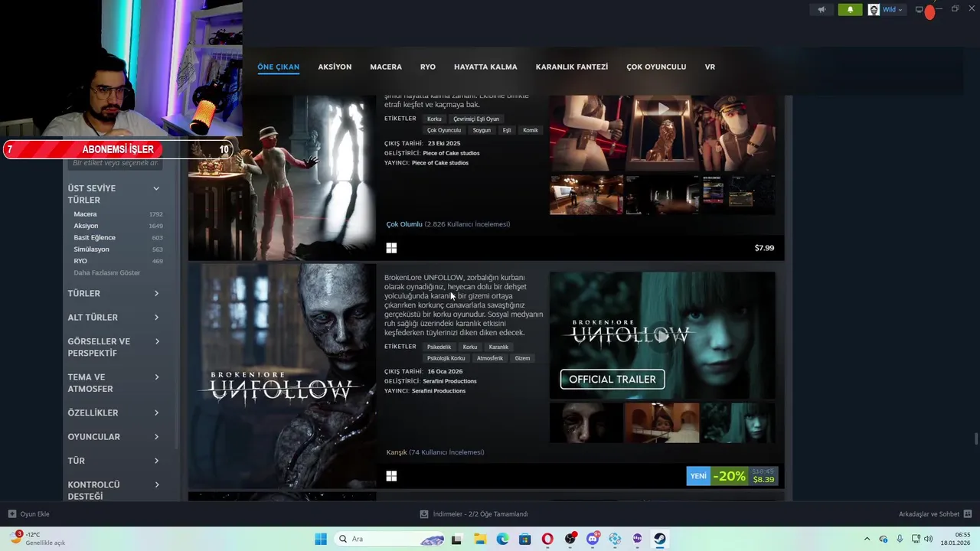This screenshot has height=551, width=980.
Task: Play the Unfollow OFFICIAL TRAILER video
Action: click(662, 335)
